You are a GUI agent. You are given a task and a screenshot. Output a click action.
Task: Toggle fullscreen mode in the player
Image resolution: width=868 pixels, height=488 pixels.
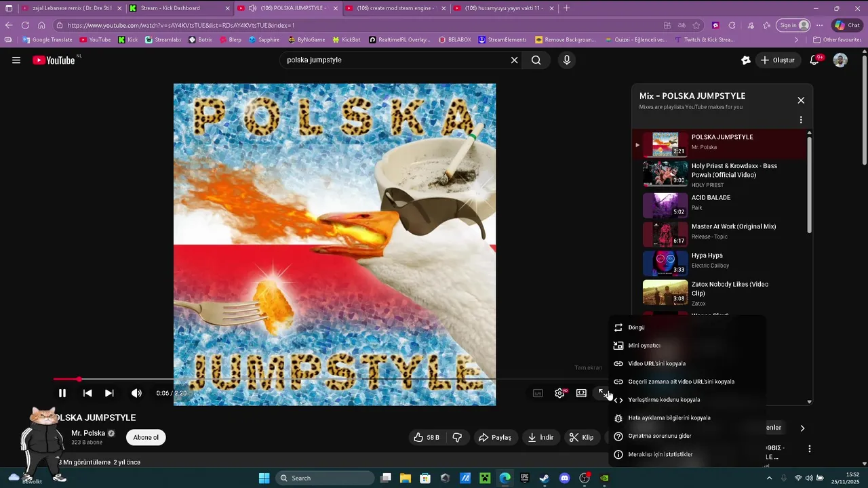click(x=602, y=393)
